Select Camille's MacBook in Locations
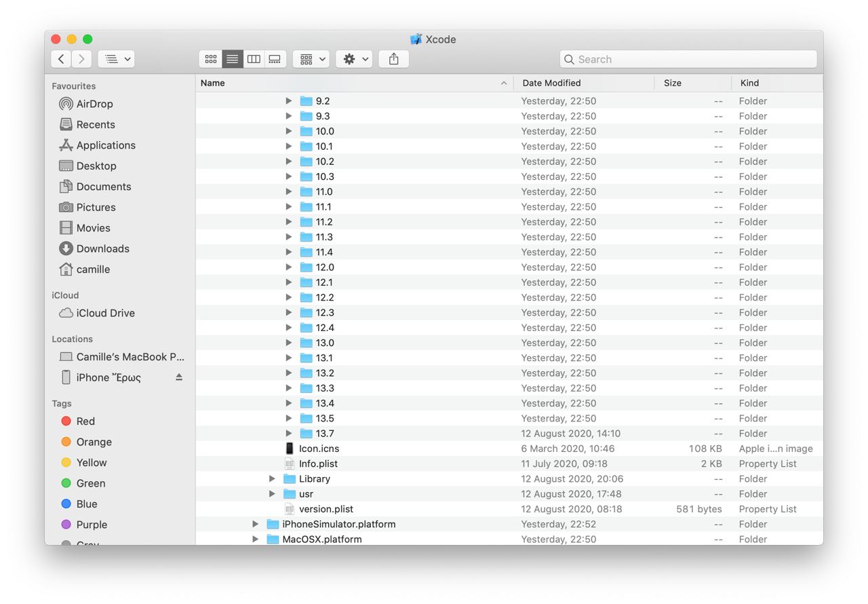 pyautogui.click(x=122, y=356)
